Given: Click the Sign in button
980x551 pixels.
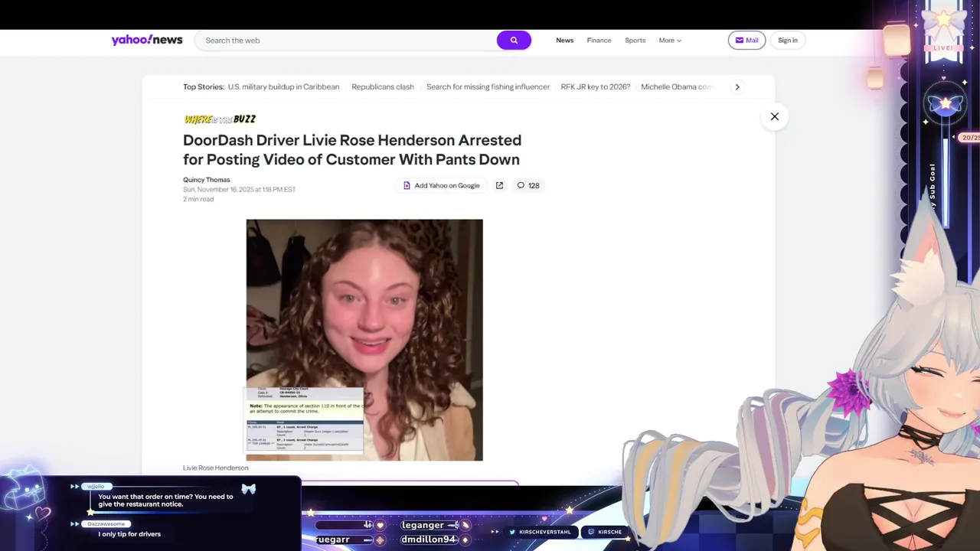Looking at the screenshot, I should (x=788, y=41).
